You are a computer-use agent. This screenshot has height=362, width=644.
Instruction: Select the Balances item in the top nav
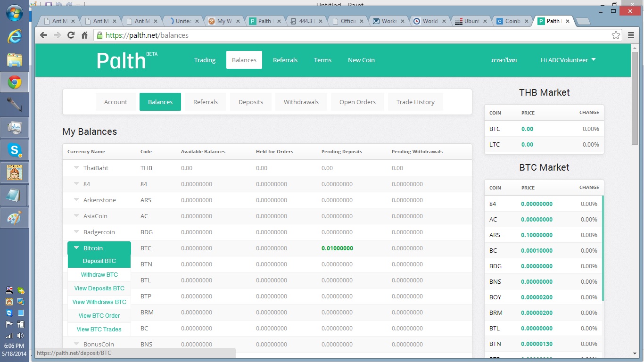click(244, 60)
